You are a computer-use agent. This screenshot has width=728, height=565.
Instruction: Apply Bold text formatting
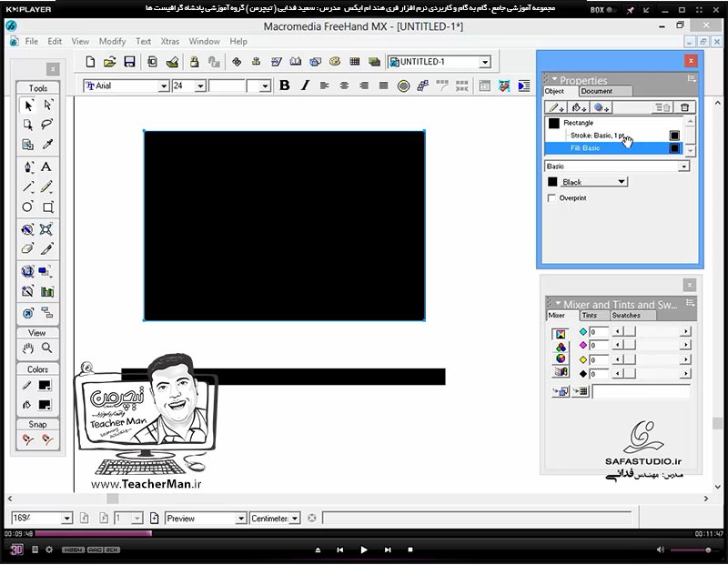[285, 86]
